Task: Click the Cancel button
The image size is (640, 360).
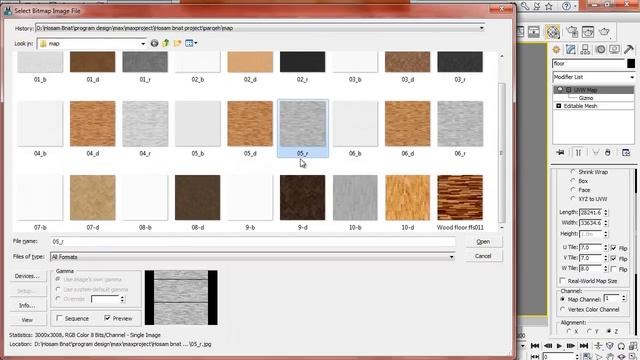Action: (483, 256)
